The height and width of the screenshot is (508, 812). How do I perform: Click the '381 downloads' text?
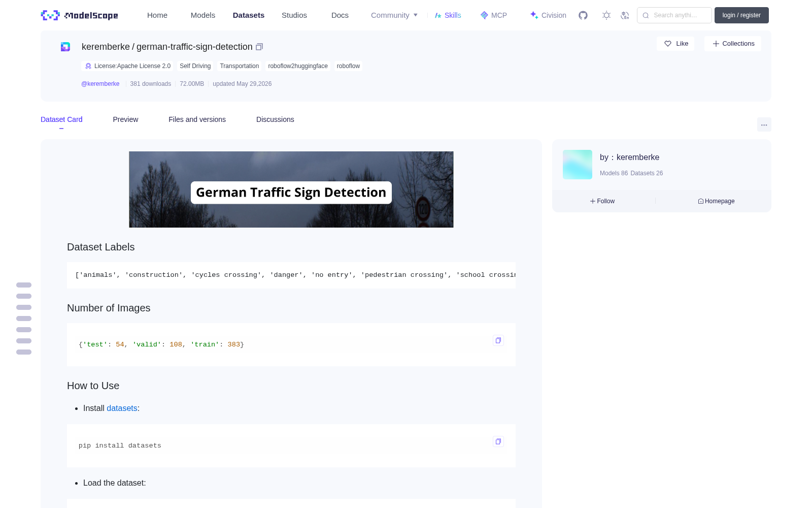150,84
